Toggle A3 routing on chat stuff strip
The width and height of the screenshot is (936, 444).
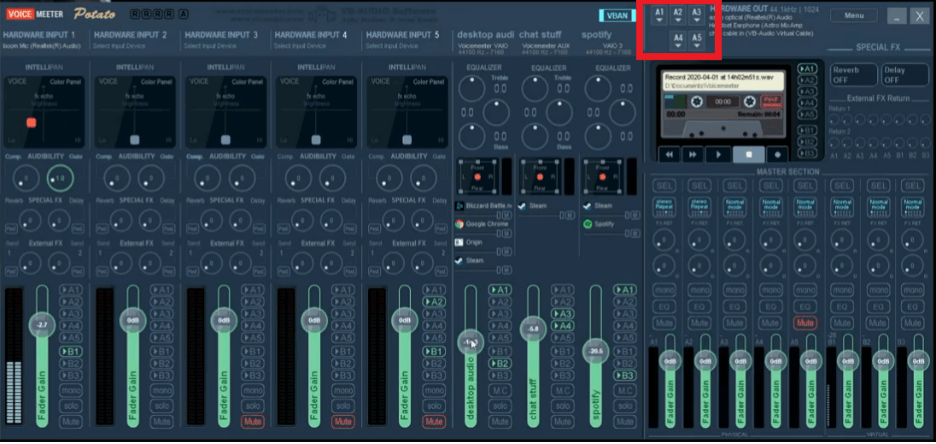562,314
